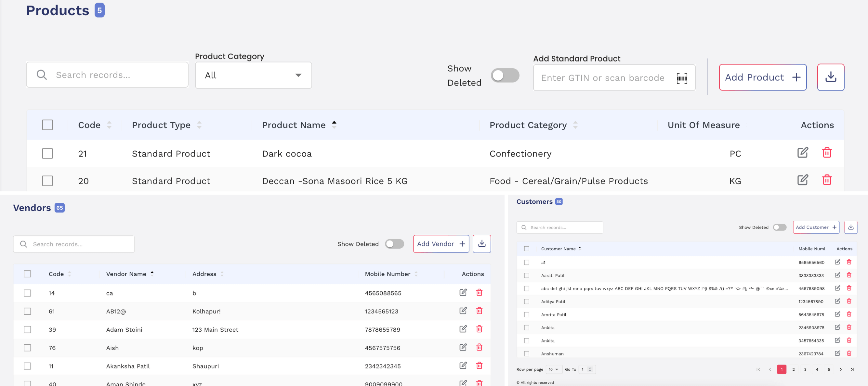
Task: Edit vendor Akanksha Patil
Action: [463, 365]
